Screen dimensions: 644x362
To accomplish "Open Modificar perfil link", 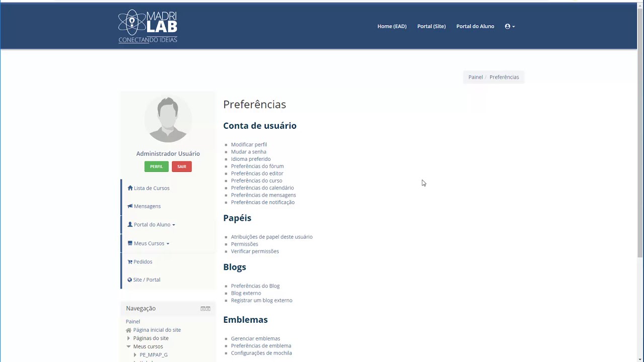I will (x=249, y=144).
